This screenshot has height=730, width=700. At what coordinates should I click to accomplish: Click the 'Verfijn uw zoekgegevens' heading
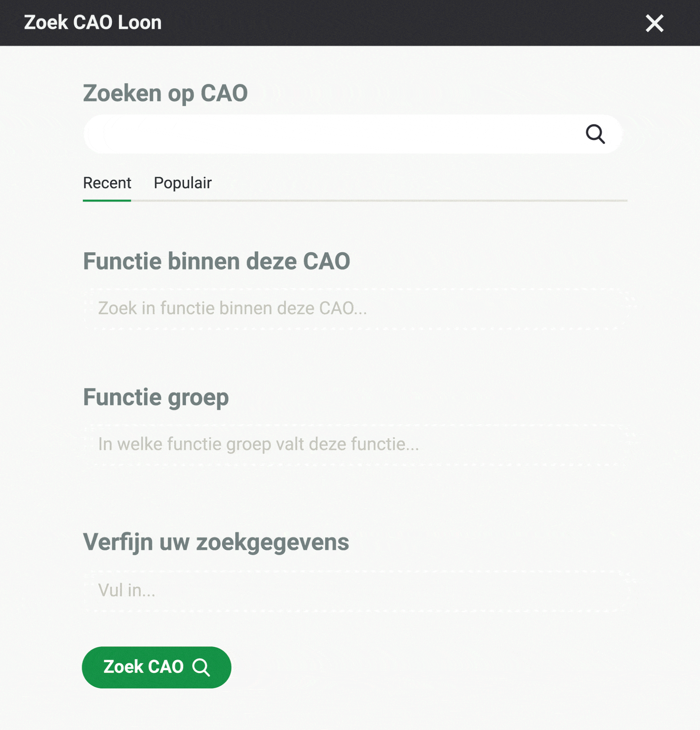click(x=216, y=542)
